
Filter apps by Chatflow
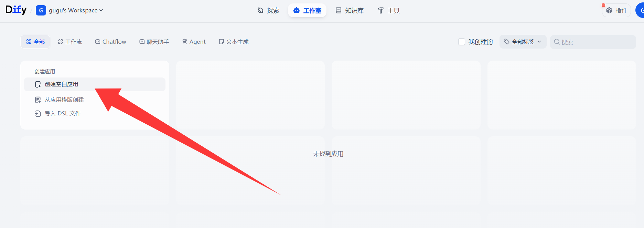[111, 42]
